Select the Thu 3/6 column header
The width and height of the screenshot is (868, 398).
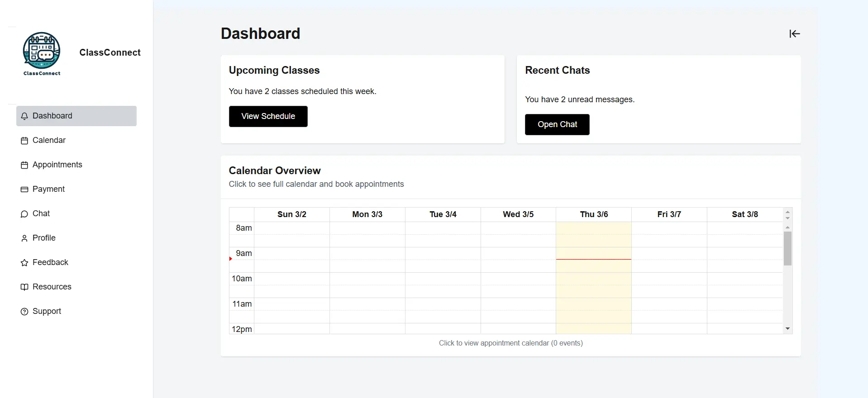coord(594,214)
